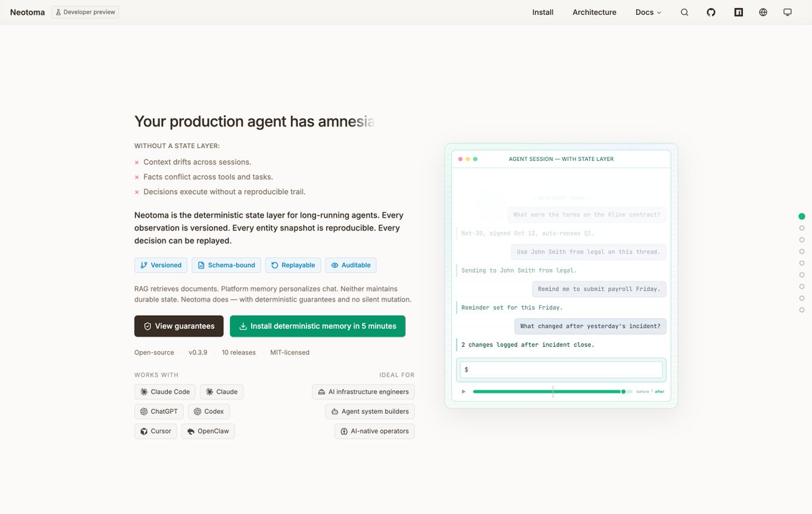Click the v0.3.9 version link
The height and width of the screenshot is (514, 812).
click(x=198, y=352)
